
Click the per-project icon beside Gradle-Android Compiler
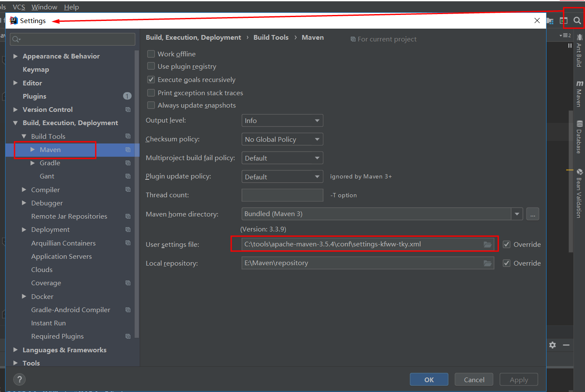pos(128,310)
